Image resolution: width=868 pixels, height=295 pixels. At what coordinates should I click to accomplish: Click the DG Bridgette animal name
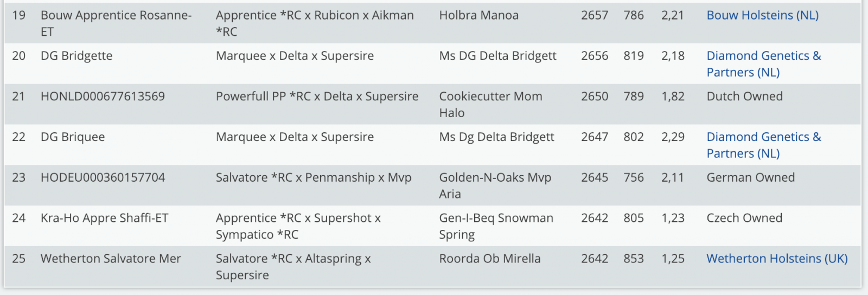[x=76, y=56]
